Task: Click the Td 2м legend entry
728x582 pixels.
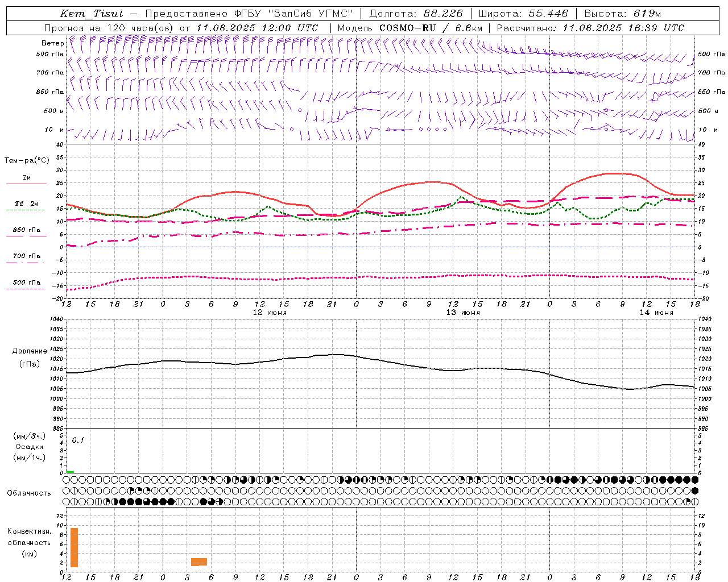Action: (27, 203)
